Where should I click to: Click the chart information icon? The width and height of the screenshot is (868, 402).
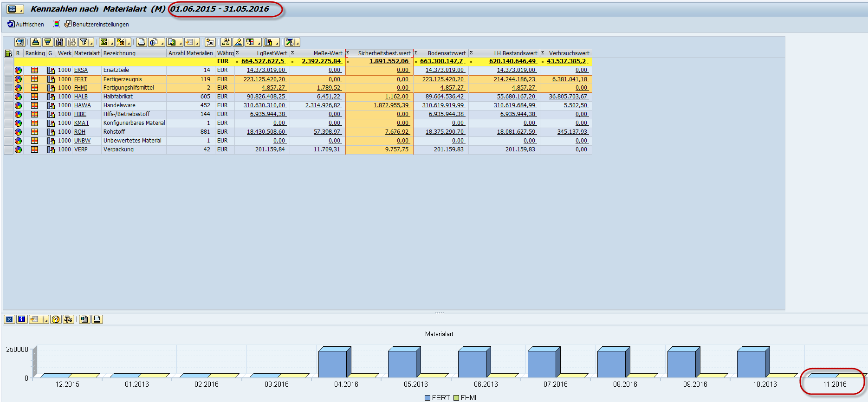22,319
